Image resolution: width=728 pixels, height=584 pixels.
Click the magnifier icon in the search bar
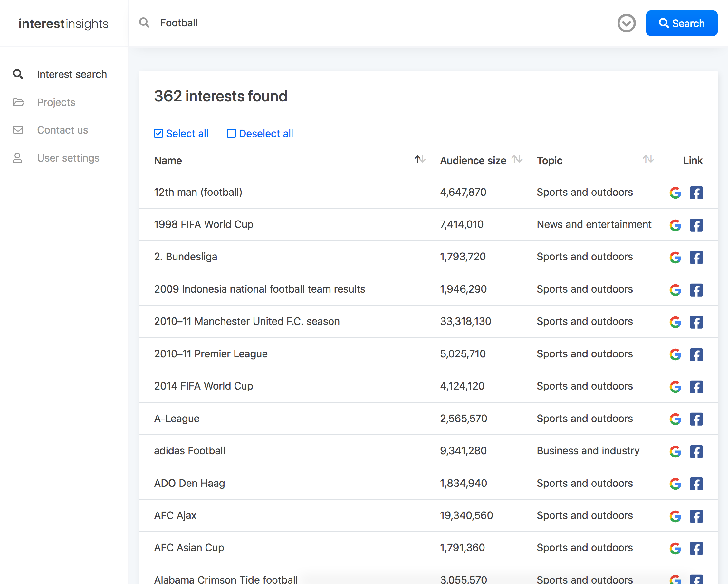pyautogui.click(x=144, y=23)
